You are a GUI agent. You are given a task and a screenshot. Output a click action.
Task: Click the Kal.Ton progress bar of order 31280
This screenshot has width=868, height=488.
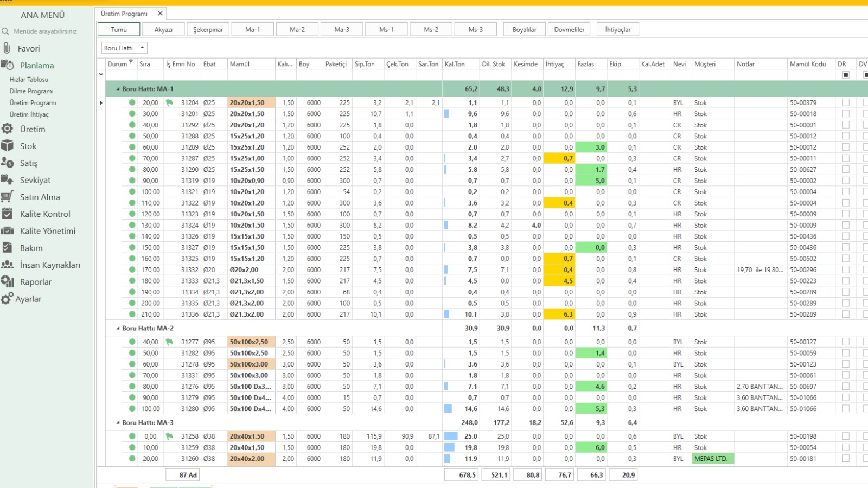click(x=448, y=409)
